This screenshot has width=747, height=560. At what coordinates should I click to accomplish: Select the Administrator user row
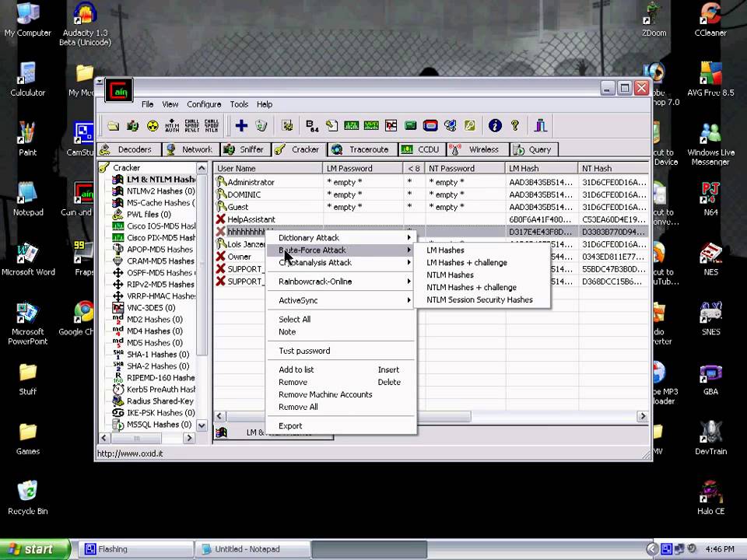(431, 182)
